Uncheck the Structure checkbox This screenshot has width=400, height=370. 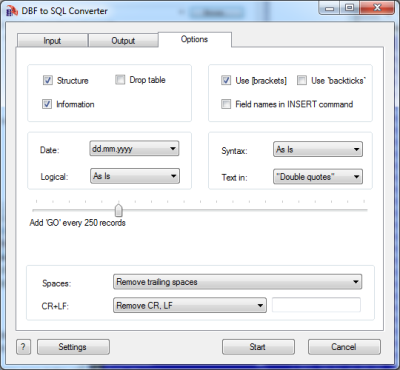tap(48, 80)
